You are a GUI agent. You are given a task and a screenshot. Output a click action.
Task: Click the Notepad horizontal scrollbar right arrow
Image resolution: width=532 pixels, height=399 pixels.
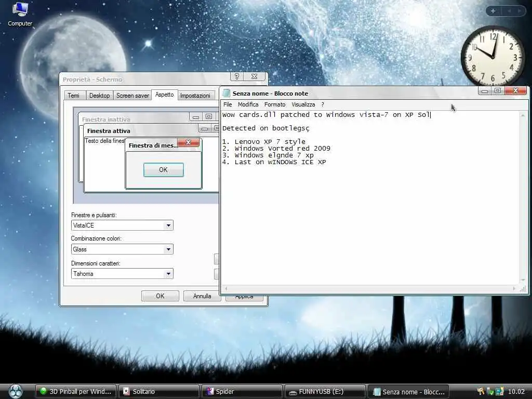point(514,289)
